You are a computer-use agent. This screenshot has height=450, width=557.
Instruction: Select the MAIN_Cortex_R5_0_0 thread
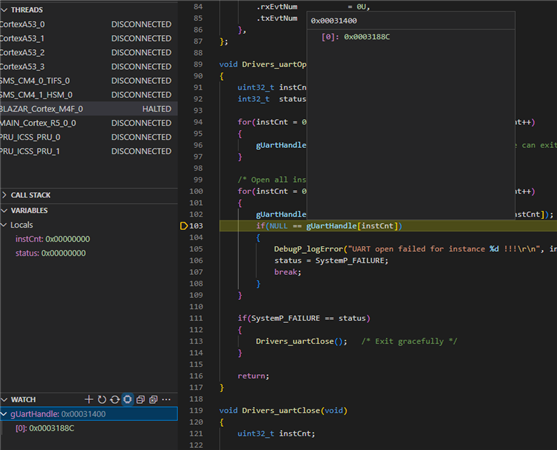tap(89, 123)
